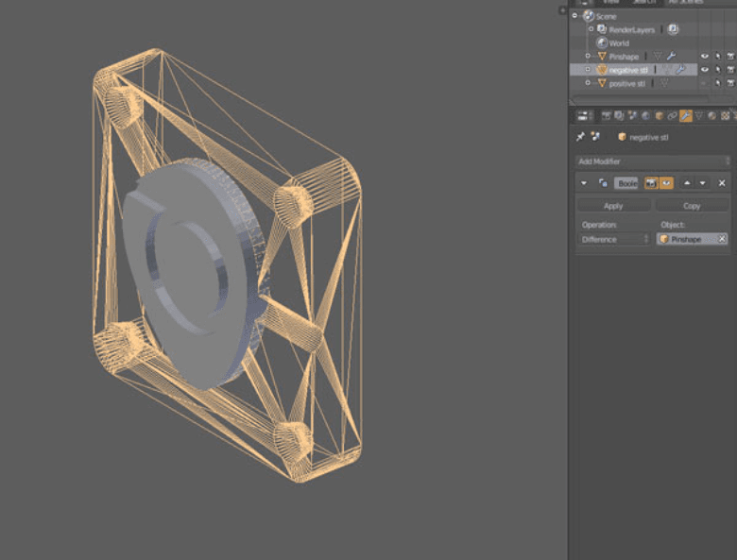Remove the Boolean modifier with X

click(x=722, y=182)
